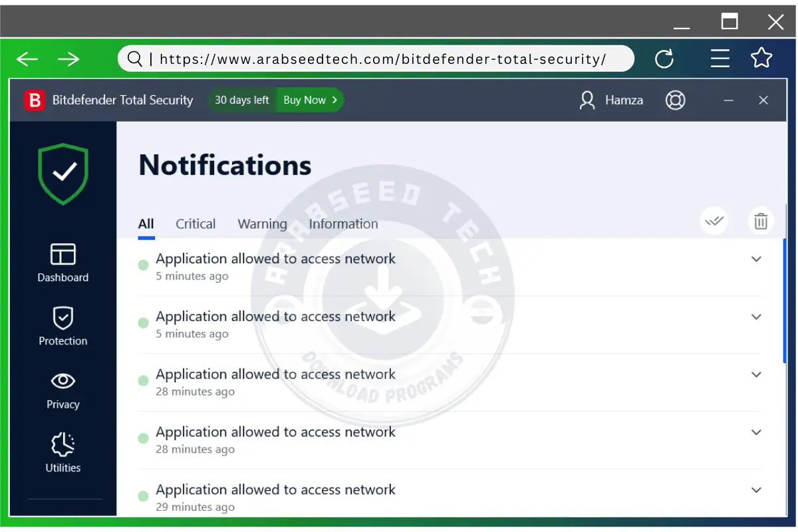Open the Protection section
Viewport: 798px width, 532px height.
click(x=63, y=327)
